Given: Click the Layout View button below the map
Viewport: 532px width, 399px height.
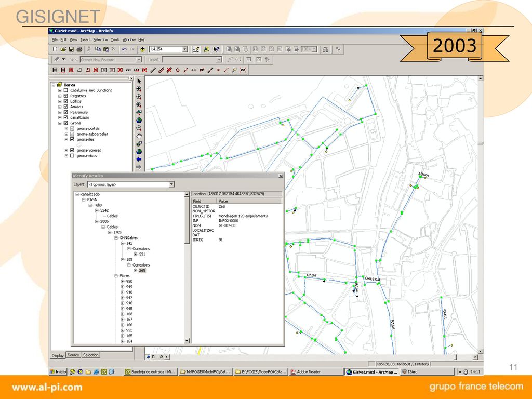Looking at the screenshot, I should [153, 357].
